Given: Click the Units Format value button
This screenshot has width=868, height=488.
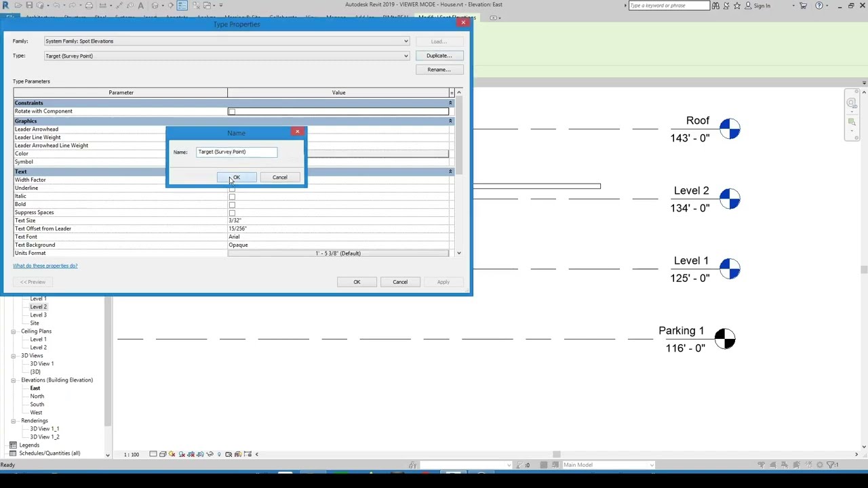Looking at the screenshot, I should tap(338, 253).
